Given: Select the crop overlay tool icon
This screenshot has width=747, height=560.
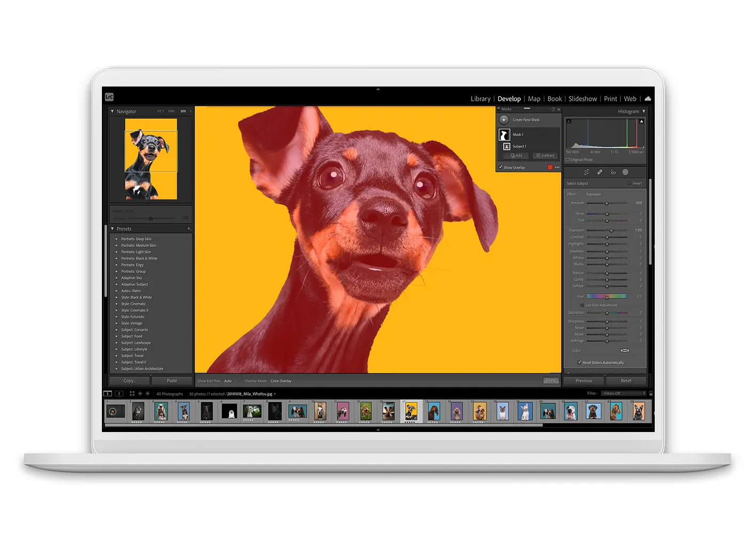Looking at the screenshot, I should [x=586, y=172].
